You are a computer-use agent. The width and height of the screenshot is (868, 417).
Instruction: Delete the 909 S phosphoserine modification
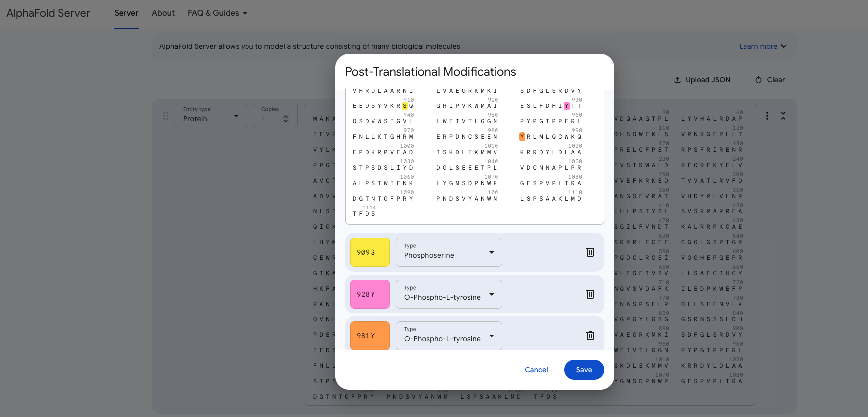[590, 252]
